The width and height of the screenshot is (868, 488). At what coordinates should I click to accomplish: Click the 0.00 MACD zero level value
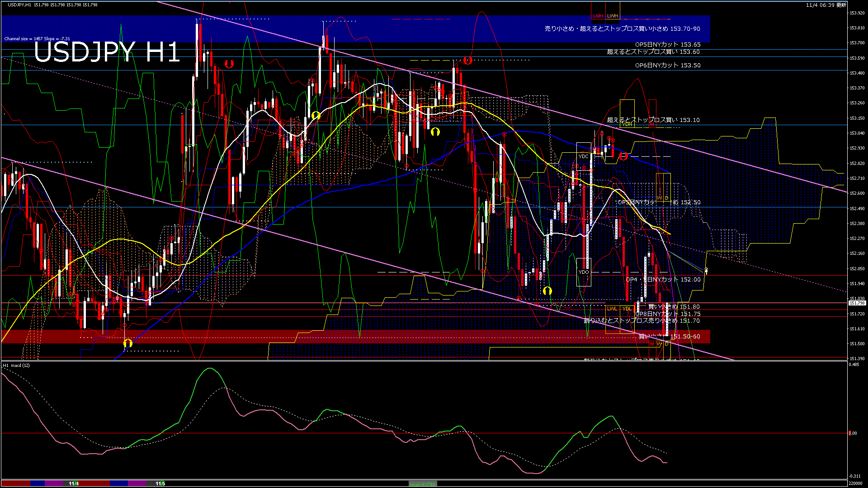pos(853,433)
